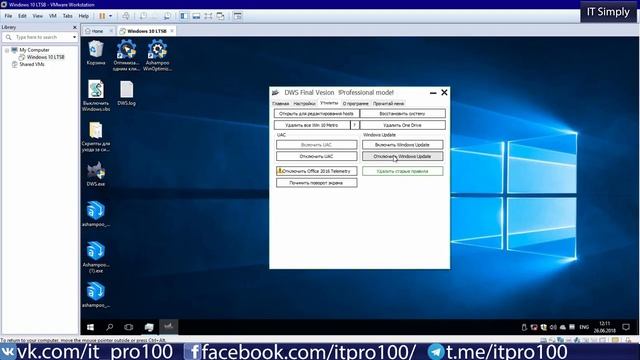Click the Отключить UAC button
Screen dimensions: 640x360
tap(316, 156)
